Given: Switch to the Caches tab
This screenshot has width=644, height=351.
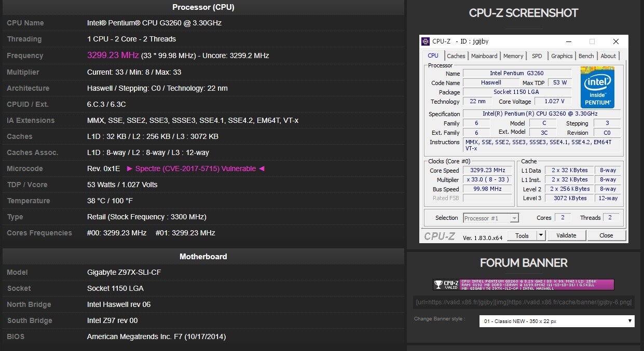Looking at the screenshot, I should click(456, 56).
